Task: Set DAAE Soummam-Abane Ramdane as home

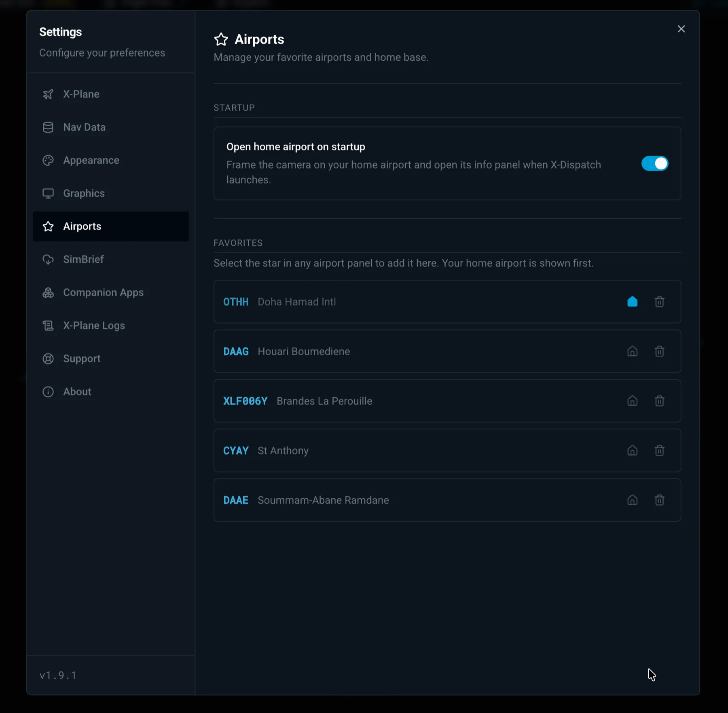Action: tap(632, 500)
